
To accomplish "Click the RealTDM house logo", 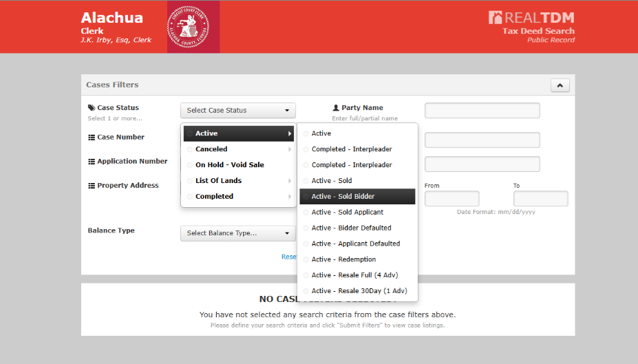I will (495, 17).
